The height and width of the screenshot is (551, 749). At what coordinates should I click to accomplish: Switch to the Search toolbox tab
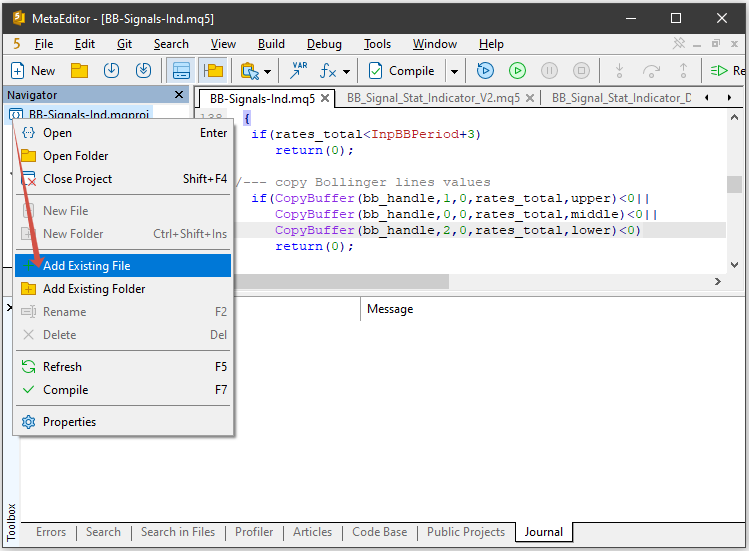(x=103, y=532)
